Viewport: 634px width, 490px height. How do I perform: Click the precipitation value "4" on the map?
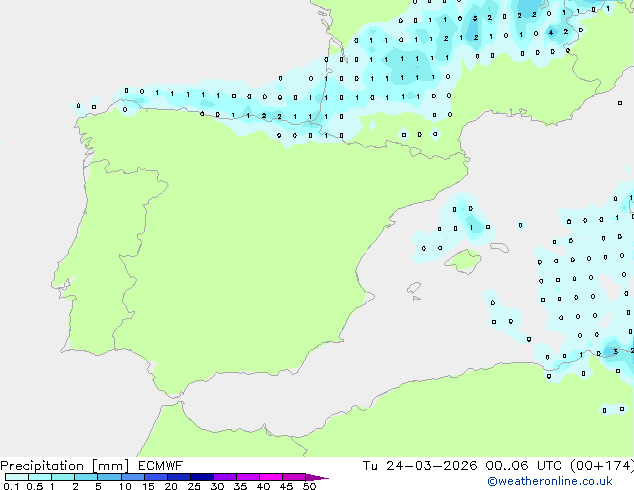[551, 32]
